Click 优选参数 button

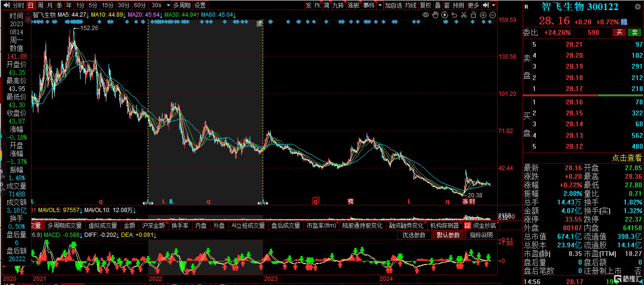(414, 235)
